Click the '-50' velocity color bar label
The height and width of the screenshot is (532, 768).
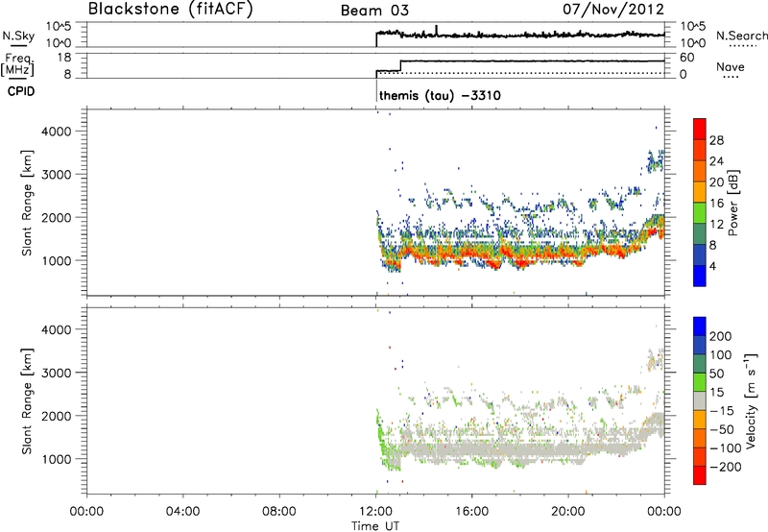click(722, 429)
